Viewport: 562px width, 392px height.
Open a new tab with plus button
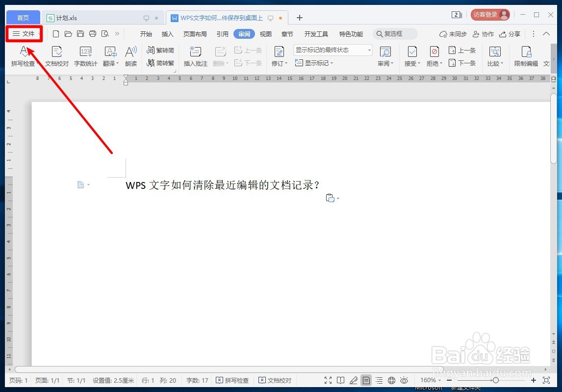click(300, 18)
